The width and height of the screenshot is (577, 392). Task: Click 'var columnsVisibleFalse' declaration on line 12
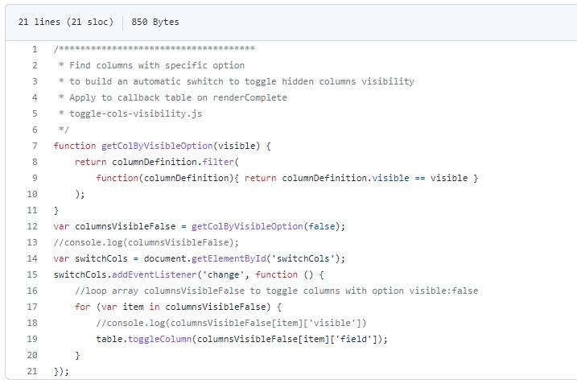[114, 226]
